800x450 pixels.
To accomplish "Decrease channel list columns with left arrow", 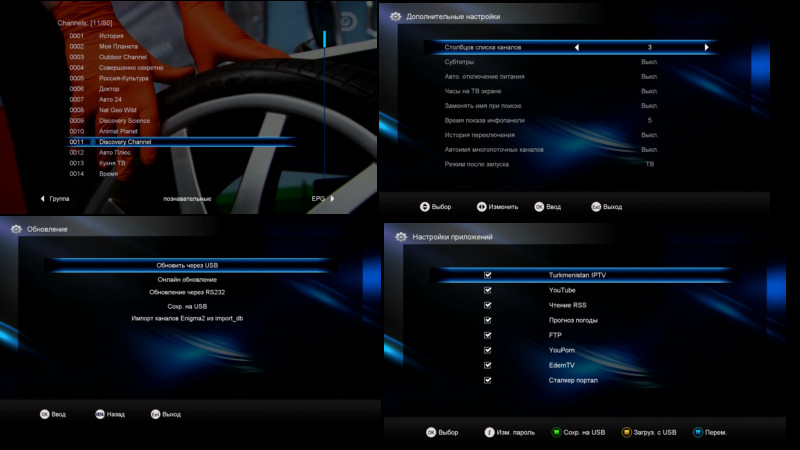I will point(577,47).
